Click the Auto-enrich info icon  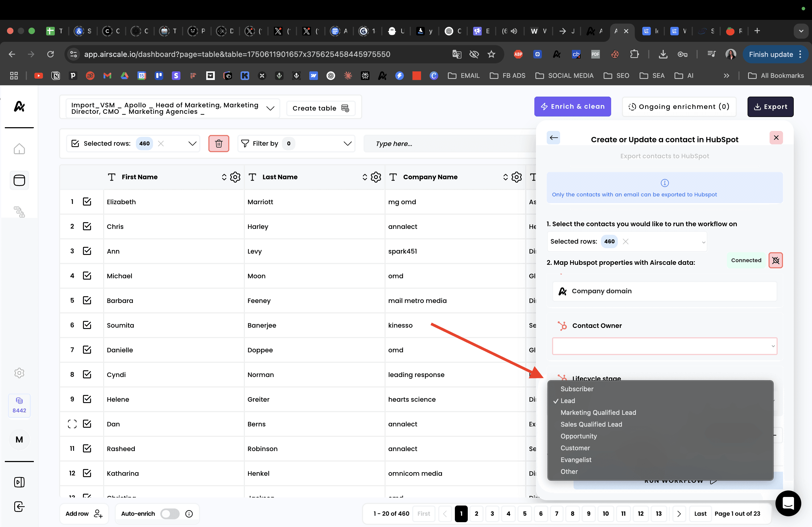tap(189, 514)
